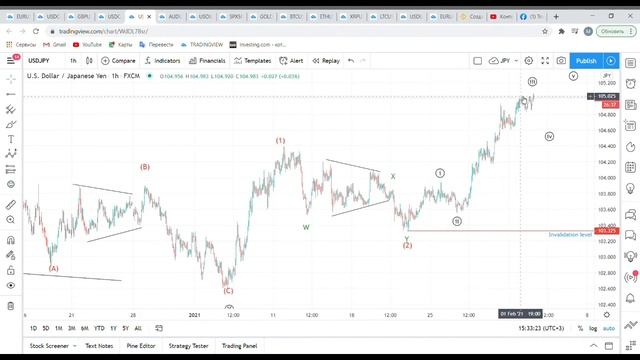The width and height of the screenshot is (640, 360).
Task: Select the All date range
Action: (x=138, y=328)
